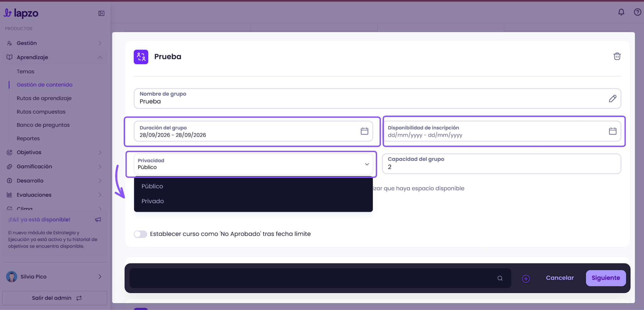Open the notifications bell
Viewport: 644px width, 310px height.
[x=621, y=12]
